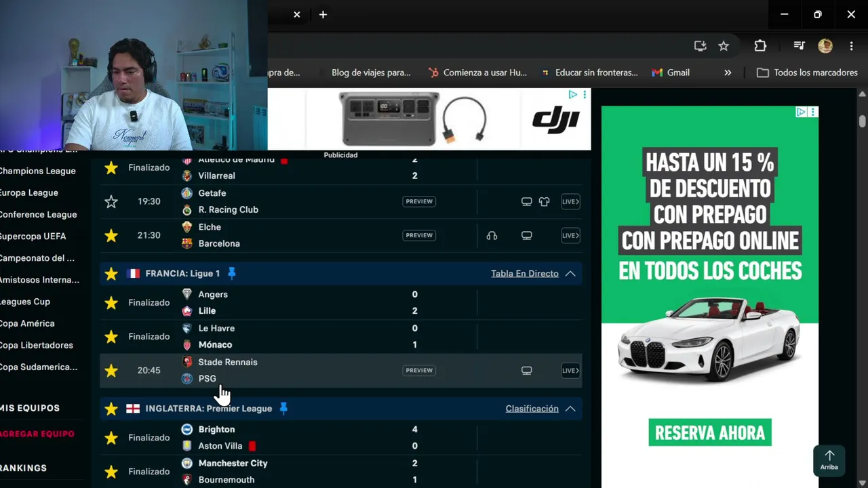This screenshot has height=488, width=868.
Task: Open the browser extensions menu
Action: click(760, 45)
